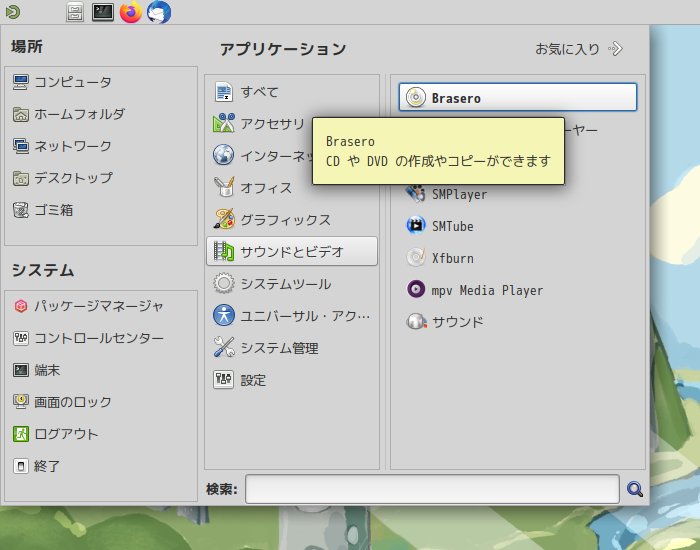Click the mpv Media Player icon
700x550 pixels.
tap(416, 289)
